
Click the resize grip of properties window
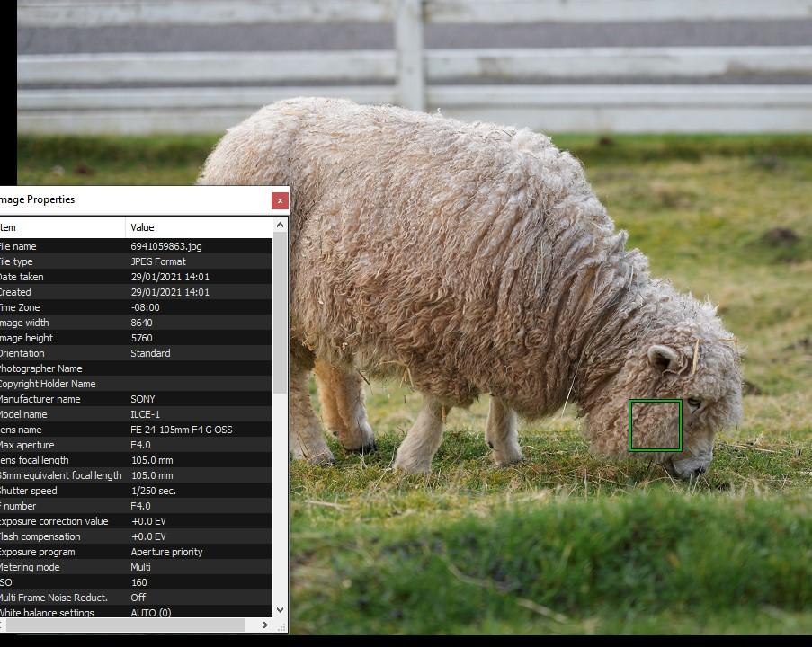[x=281, y=627]
